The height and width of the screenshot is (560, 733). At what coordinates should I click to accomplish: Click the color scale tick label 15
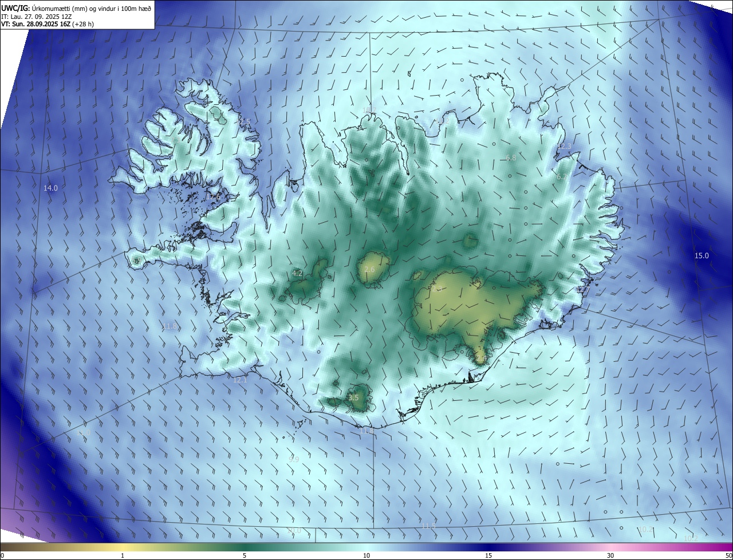click(488, 555)
